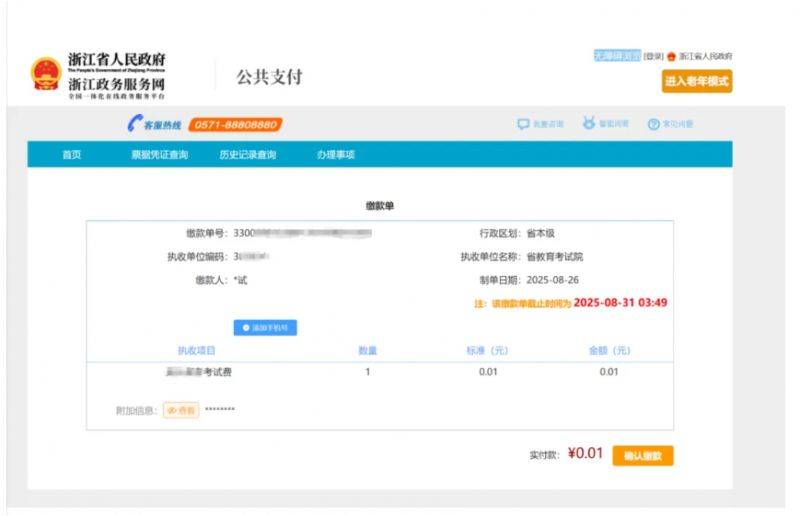The height and width of the screenshot is (516, 800).
Task: Click red emblem beside 浙江省人民政府 link
Action: coord(671,57)
